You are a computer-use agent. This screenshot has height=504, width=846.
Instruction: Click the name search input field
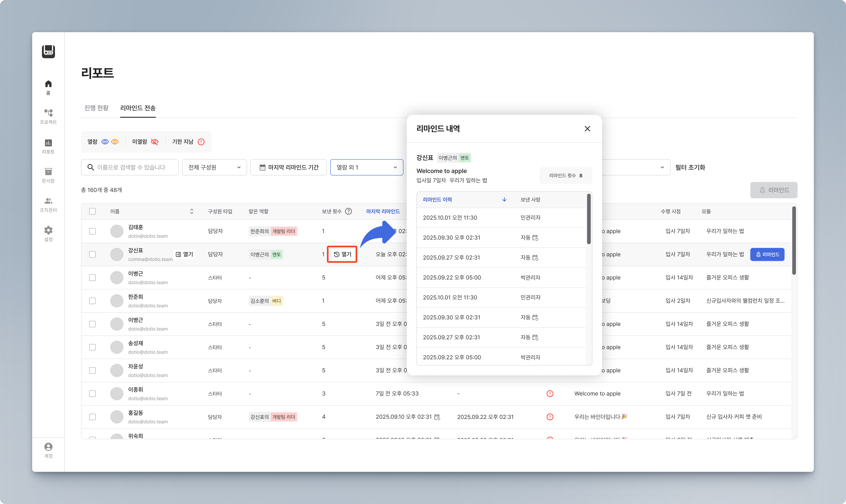click(134, 168)
